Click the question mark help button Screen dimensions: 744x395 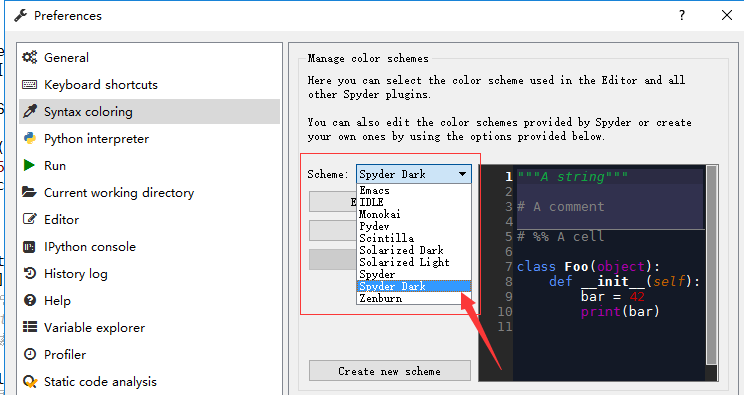(x=681, y=15)
